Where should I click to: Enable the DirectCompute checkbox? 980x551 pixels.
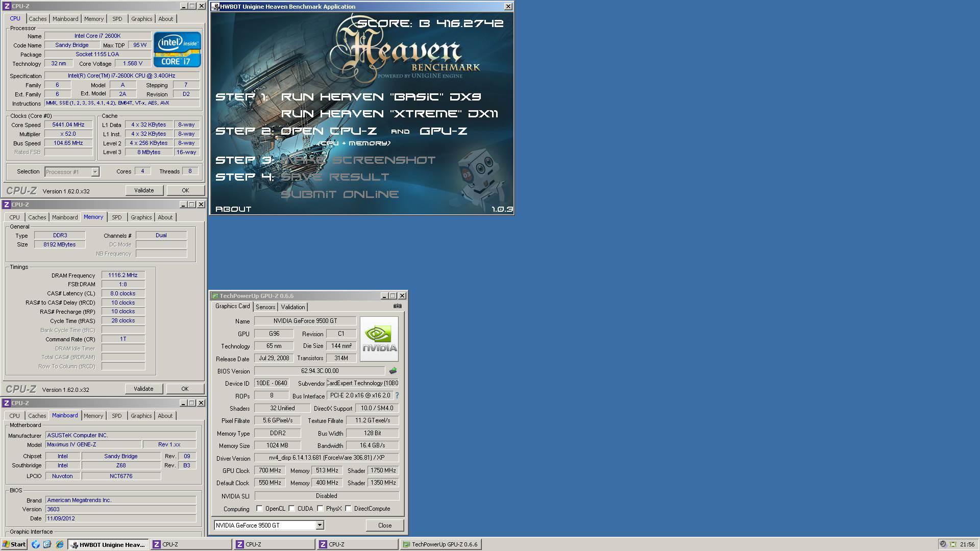(348, 509)
